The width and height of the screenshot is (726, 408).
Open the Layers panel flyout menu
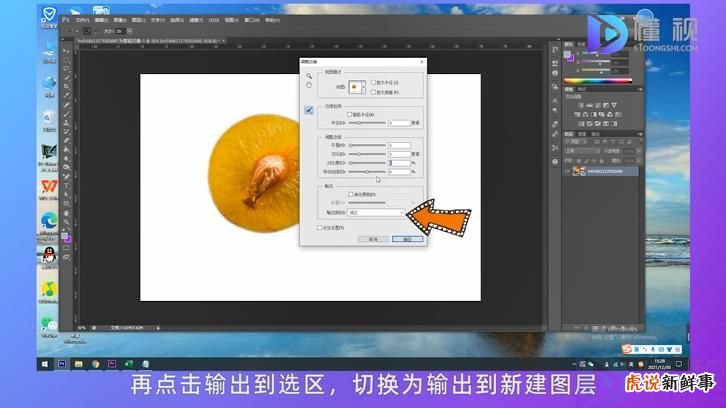(640, 134)
